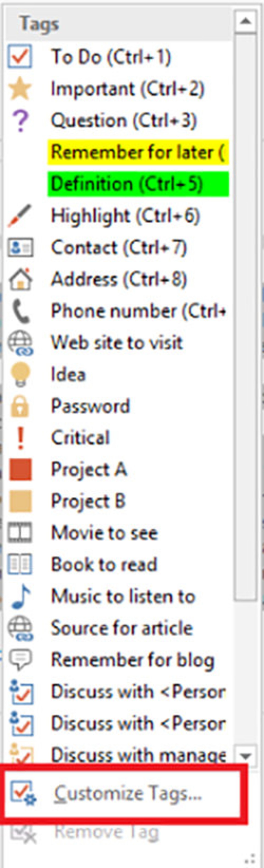Click the Project A red square checkbox
Viewport: 264px width, 868px height.
pyautogui.click(x=20, y=469)
